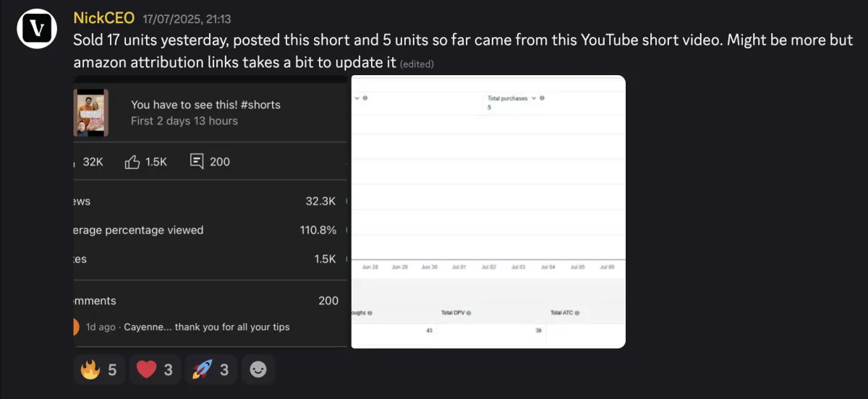Viewport: 868px width, 399px height.
Task: Click info icon beside Total ATC
Action: pyautogui.click(x=577, y=313)
